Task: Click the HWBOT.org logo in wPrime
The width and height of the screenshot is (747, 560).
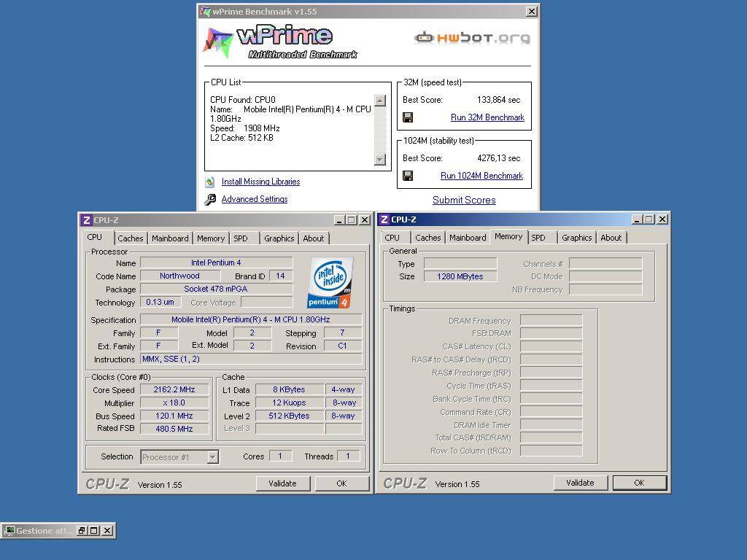Action: point(472,38)
